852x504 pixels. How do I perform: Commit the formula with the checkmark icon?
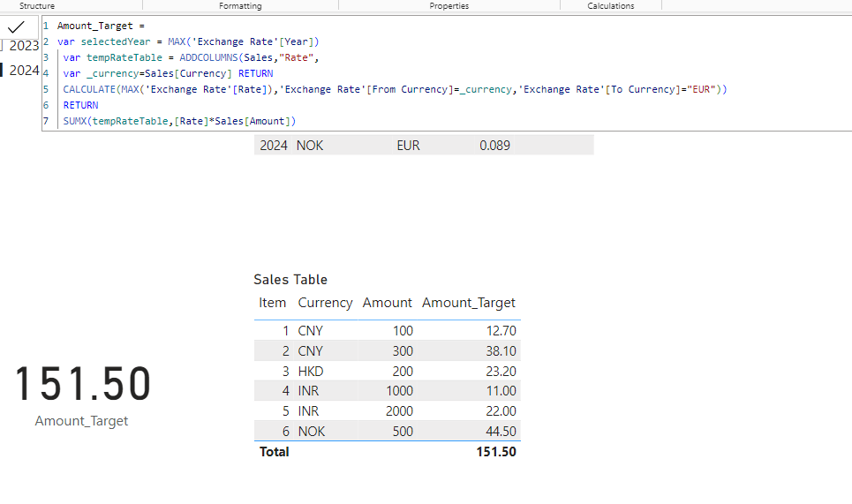16,26
